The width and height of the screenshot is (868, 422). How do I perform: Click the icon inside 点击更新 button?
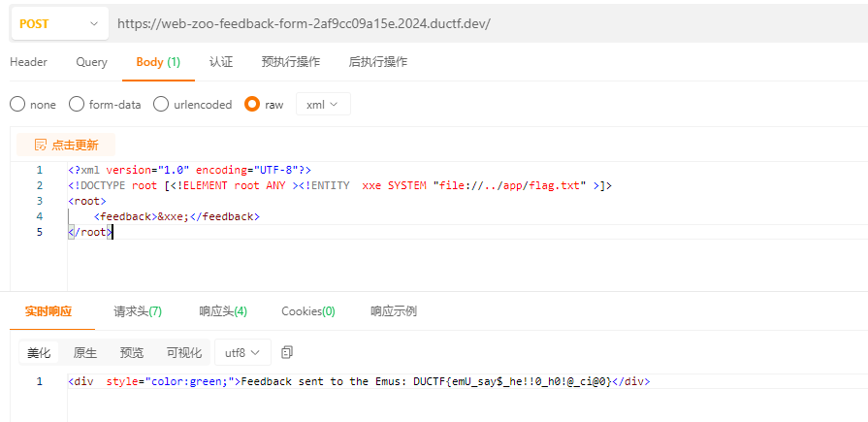click(41, 146)
